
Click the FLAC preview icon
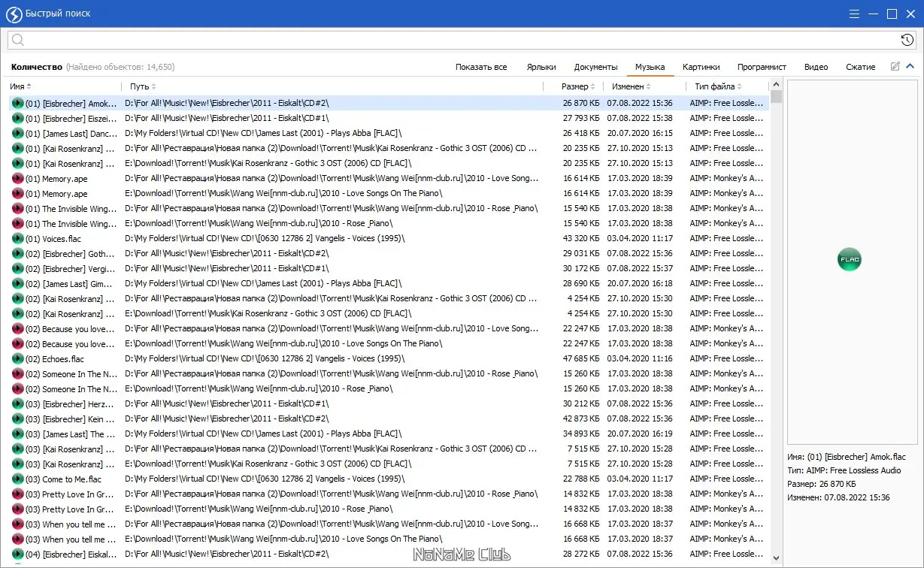[850, 260]
